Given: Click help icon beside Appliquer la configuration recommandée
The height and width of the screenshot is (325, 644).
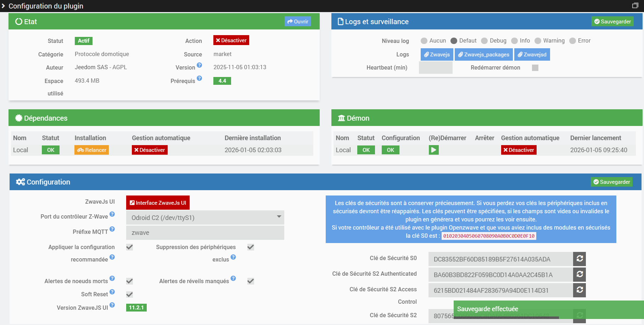Looking at the screenshot, I should (112, 257).
